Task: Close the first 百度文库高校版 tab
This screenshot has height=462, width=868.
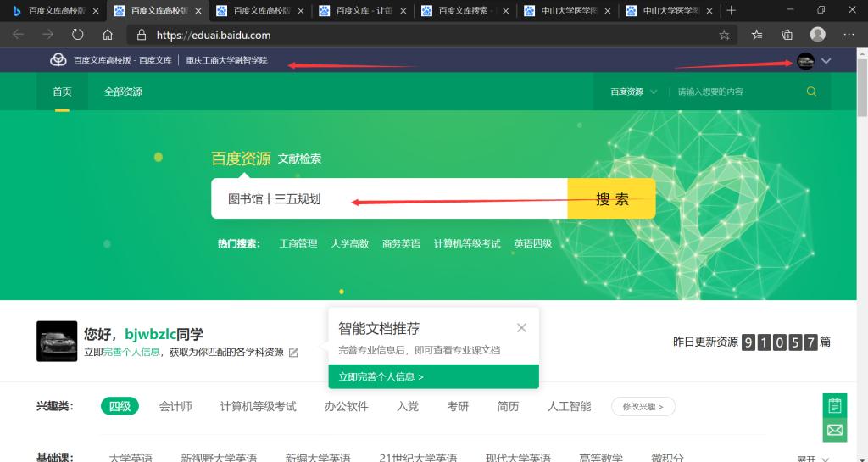Action: pos(97,11)
